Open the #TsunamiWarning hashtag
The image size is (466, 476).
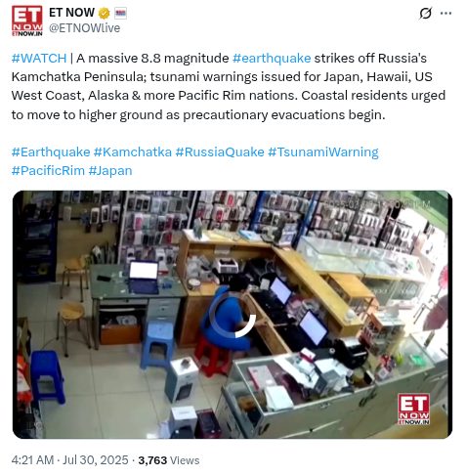(323, 152)
